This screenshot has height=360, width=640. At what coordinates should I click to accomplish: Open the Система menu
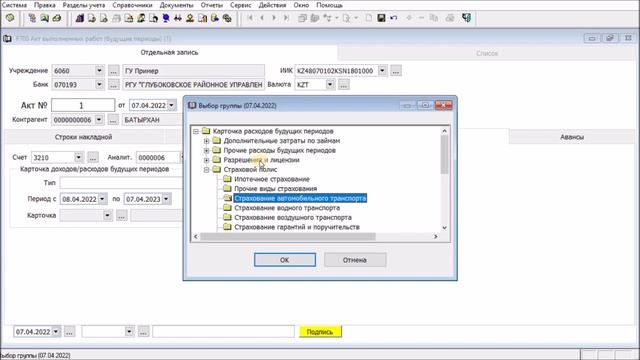pyautogui.click(x=14, y=5)
